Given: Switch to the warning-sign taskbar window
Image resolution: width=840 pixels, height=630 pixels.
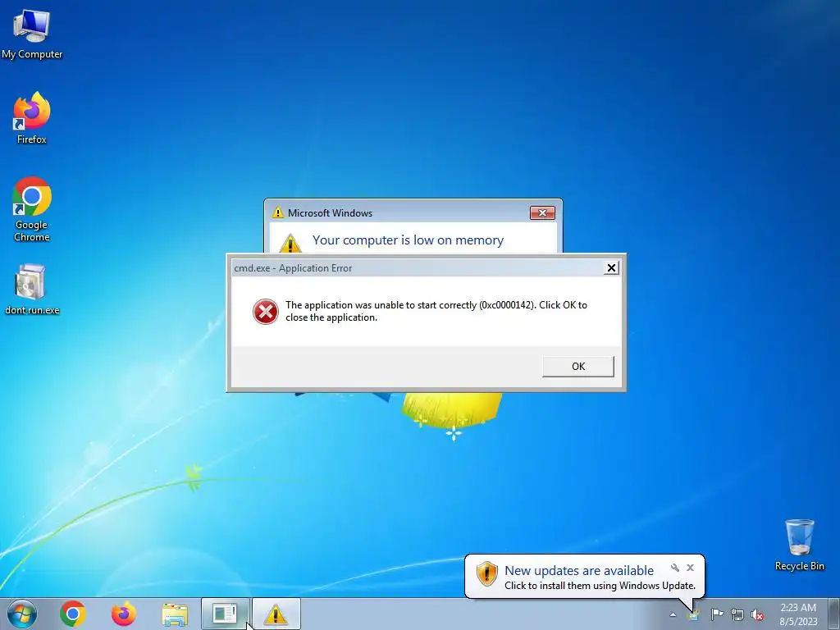Looking at the screenshot, I should (276, 614).
